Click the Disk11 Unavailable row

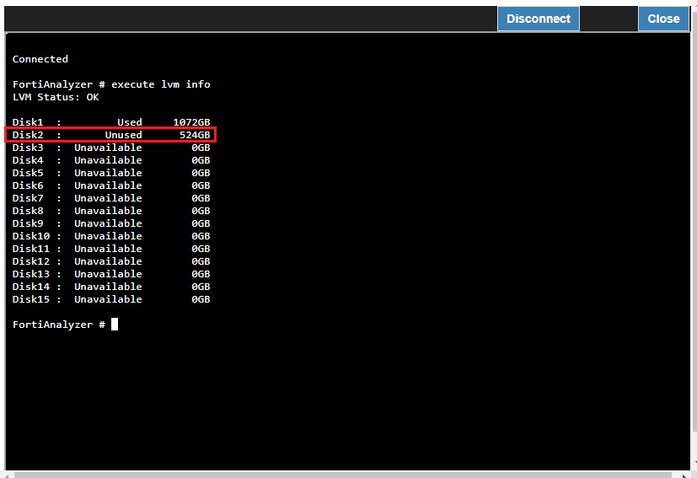coord(111,249)
